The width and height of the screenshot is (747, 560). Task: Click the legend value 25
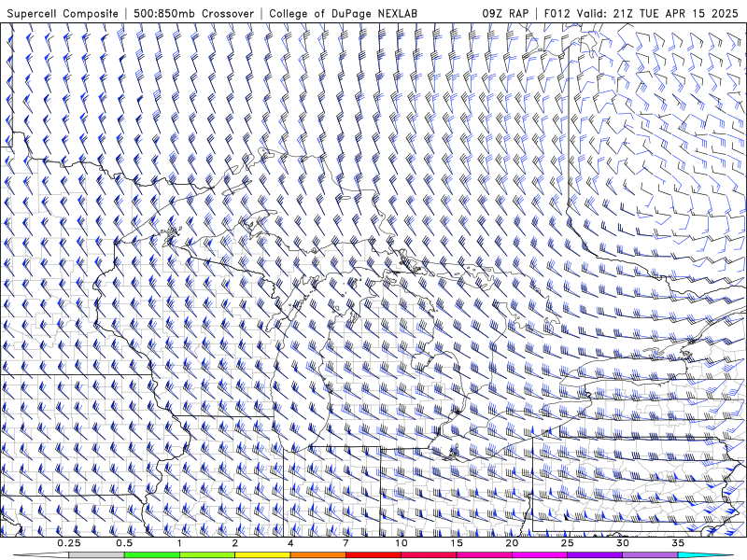pos(567,543)
